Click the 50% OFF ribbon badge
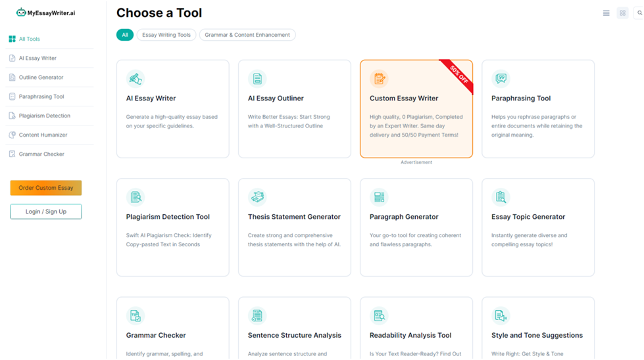This screenshot has width=644, height=360. [458, 74]
